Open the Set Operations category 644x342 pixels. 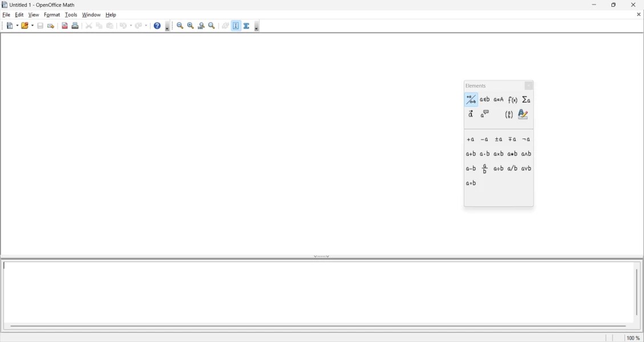tap(499, 100)
